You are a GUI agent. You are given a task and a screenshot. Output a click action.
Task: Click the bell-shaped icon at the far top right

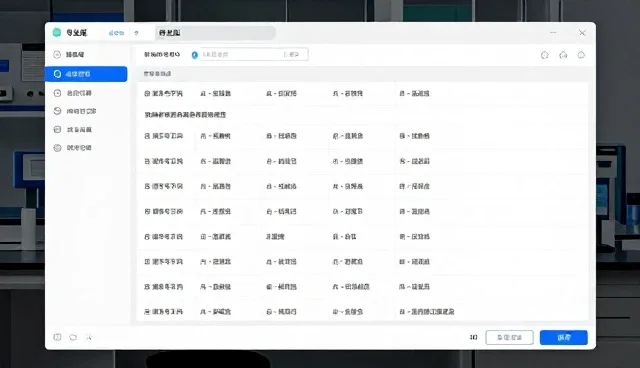pos(581,55)
